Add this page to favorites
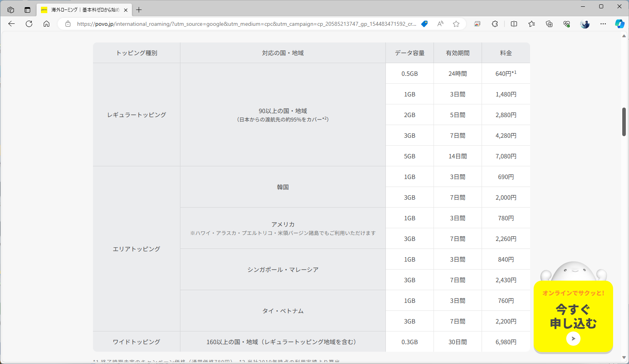629x364 pixels. click(x=456, y=24)
